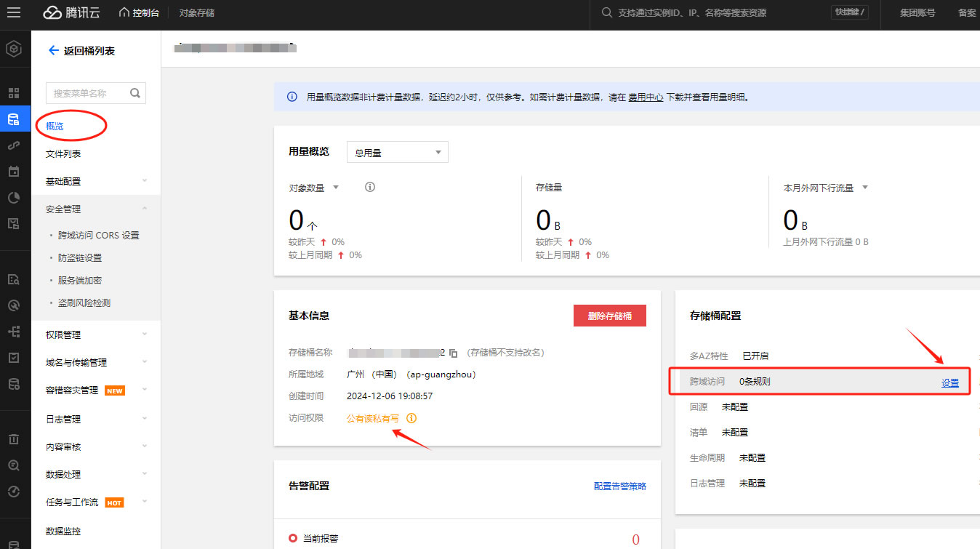Image resolution: width=980 pixels, height=549 pixels.
Task: Click the database cylinder icon in left rail
Action: tap(14, 384)
